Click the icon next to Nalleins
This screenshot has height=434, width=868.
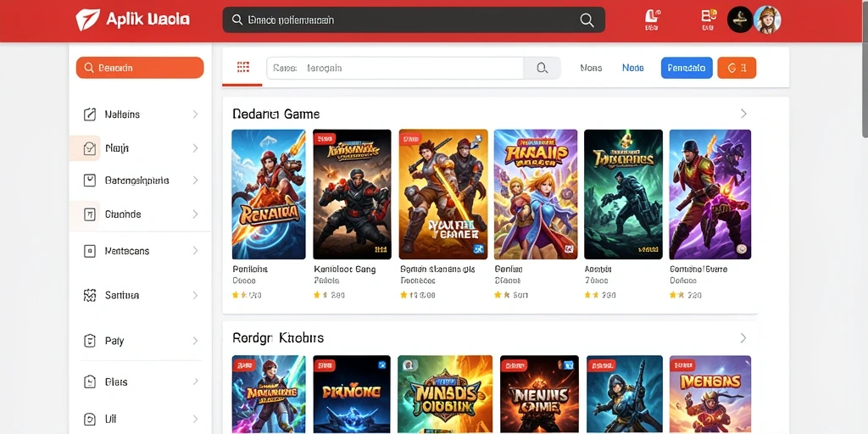[90, 114]
